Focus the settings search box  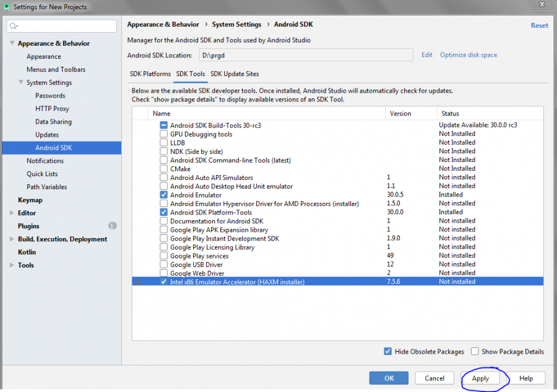62,26
